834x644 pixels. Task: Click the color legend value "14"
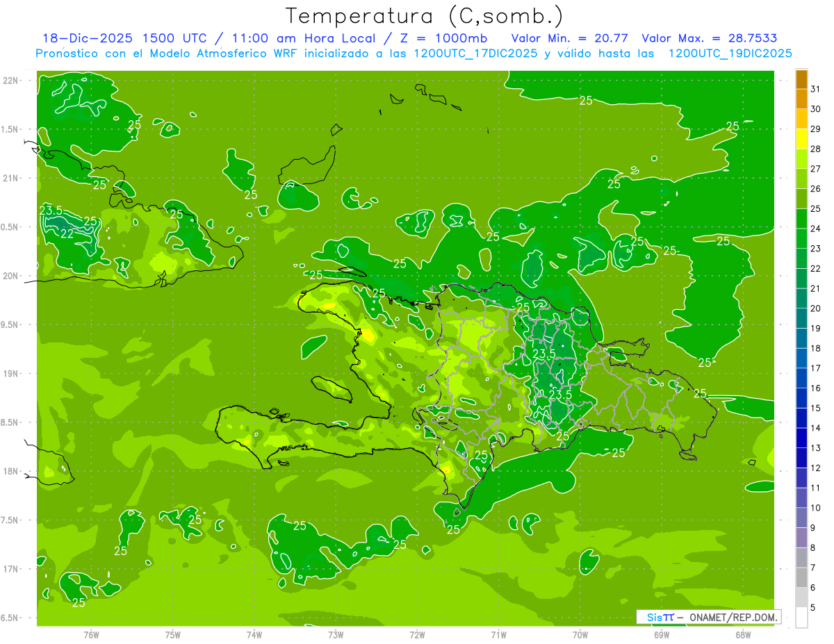pos(816,428)
